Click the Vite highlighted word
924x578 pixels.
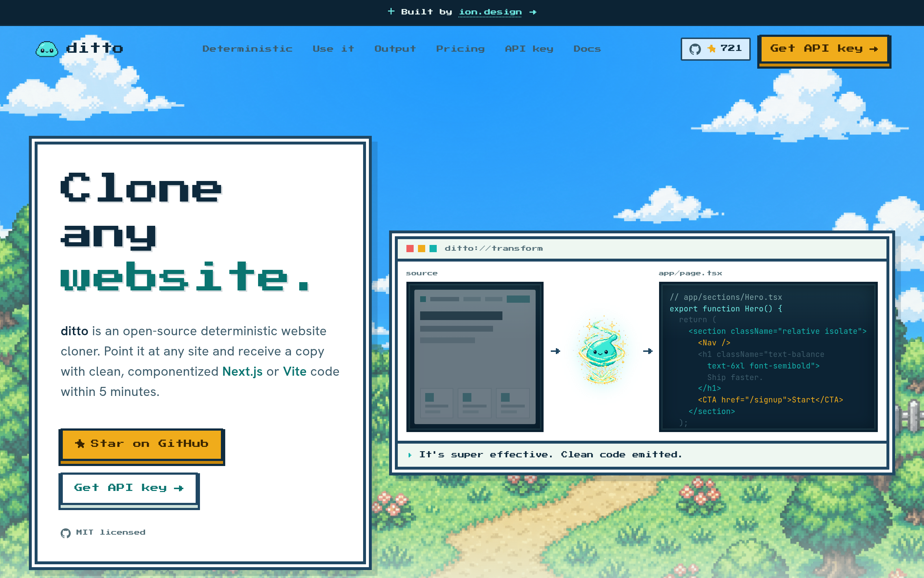coord(295,371)
